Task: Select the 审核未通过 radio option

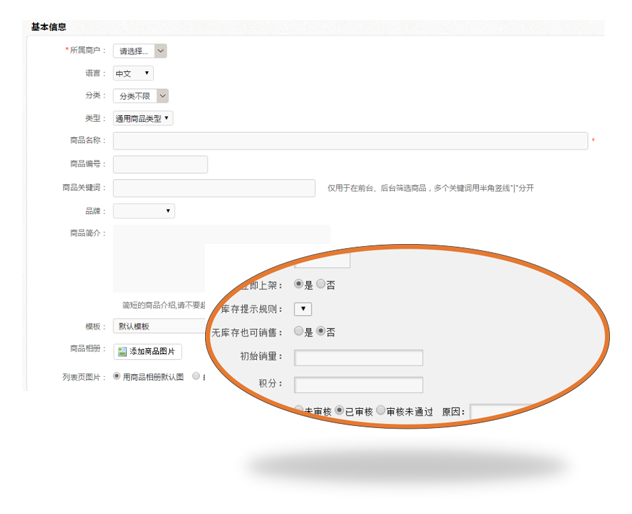Action: [x=380, y=410]
